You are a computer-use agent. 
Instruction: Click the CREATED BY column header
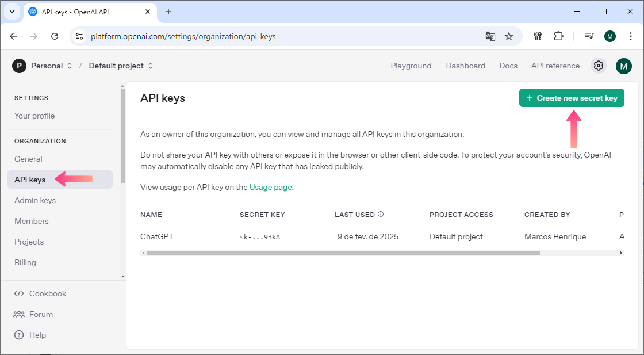click(x=547, y=215)
